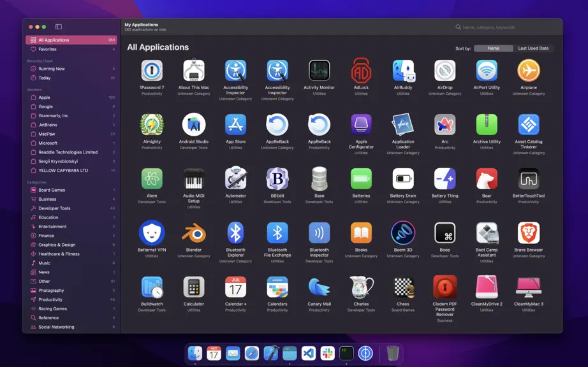Image resolution: width=588 pixels, height=367 pixels.
Task: Click the Betternet VPN icon
Action: pyautogui.click(x=152, y=233)
